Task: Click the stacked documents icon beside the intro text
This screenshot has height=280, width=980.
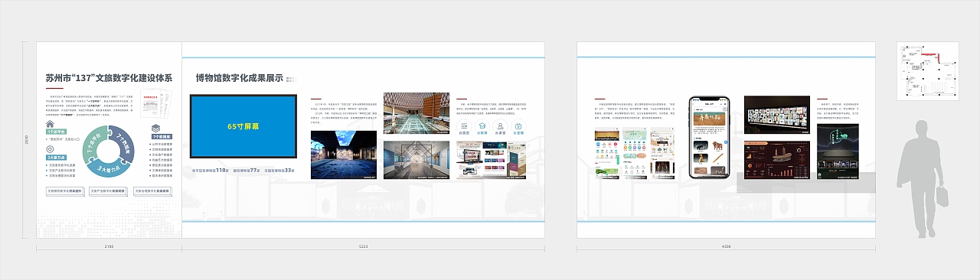Action: 156,103
